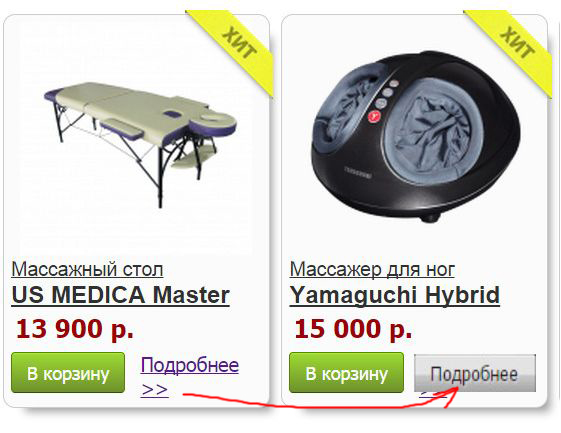The height and width of the screenshot is (433, 561).
Task: Click the purple headrest of the massage table
Action: [213, 123]
